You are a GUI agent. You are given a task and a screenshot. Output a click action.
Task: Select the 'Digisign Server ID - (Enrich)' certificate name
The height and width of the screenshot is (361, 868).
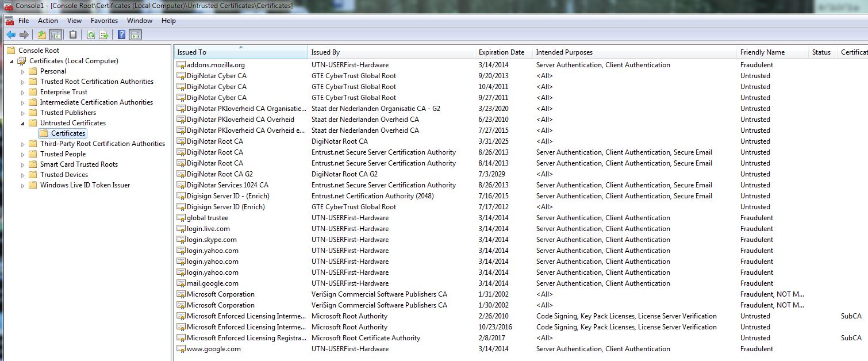(x=228, y=196)
